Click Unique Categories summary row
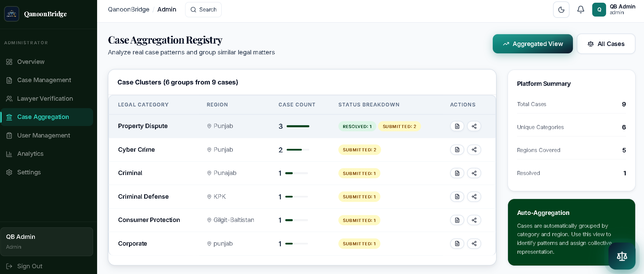The width and height of the screenshot is (644, 274). [x=571, y=127]
